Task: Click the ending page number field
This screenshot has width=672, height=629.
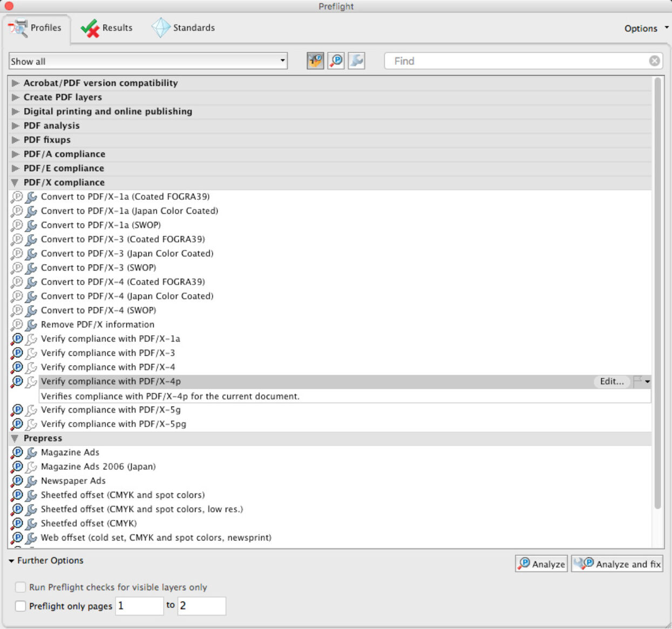Action: (201, 606)
